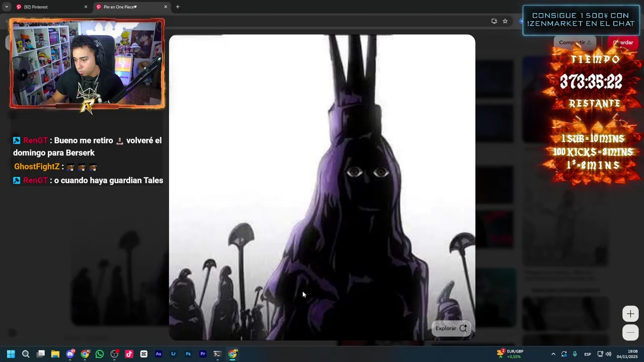Screen dimensions: 644x362
Task: Open a new browser tab
Action: (x=178, y=7)
